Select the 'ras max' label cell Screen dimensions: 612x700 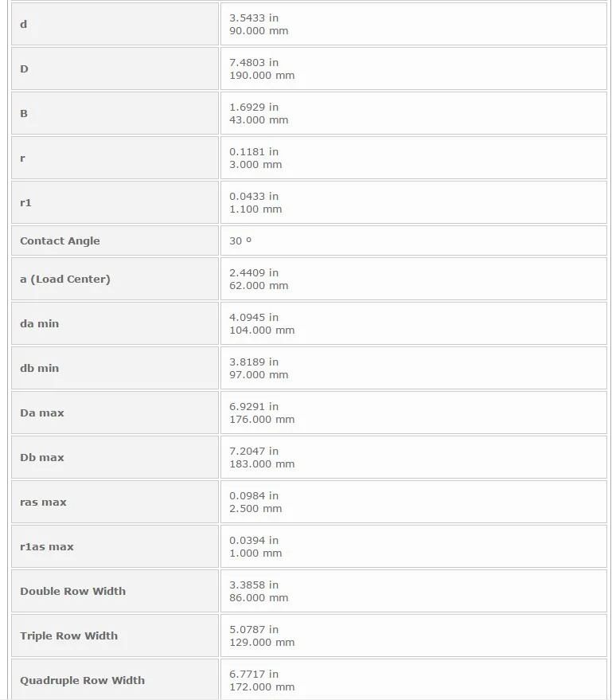(115, 503)
